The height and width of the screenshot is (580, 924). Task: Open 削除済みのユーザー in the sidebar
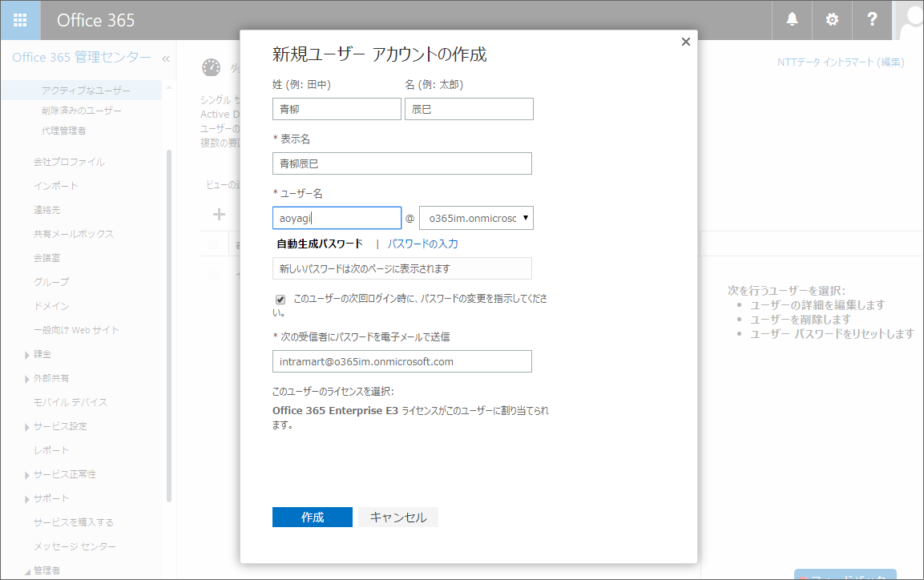coord(81,110)
